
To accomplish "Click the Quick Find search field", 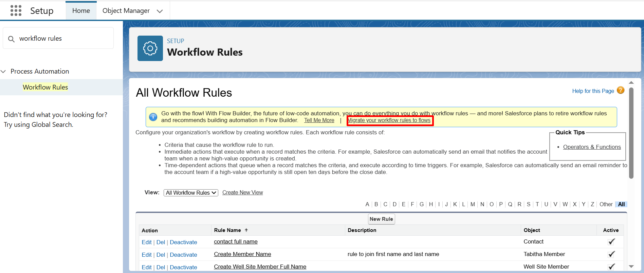I will 58,38.
